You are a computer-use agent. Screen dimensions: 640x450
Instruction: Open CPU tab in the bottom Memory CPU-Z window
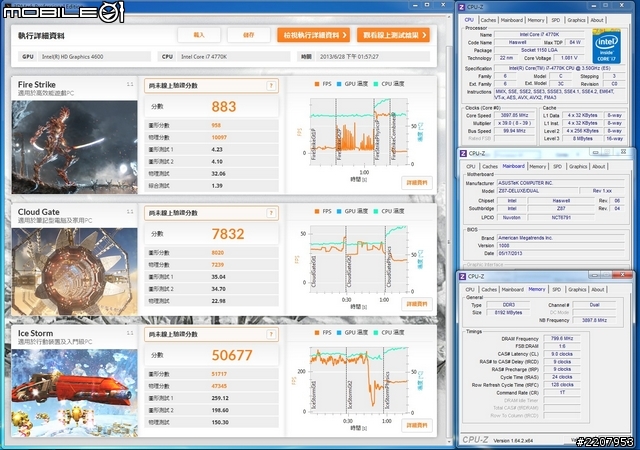(x=470, y=290)
